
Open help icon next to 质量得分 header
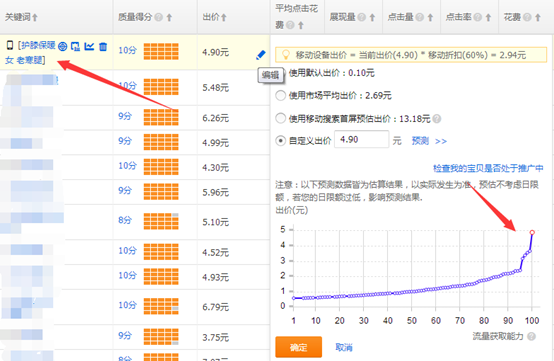[159, 17]
